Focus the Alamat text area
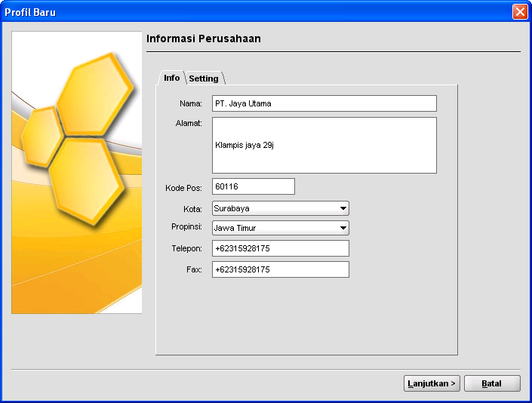 click(324, 145)
